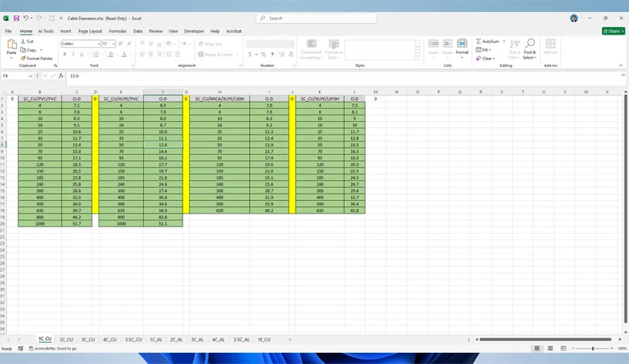
Task: Decrease font size with the smaller A
Action: click(x=129, y=44)
